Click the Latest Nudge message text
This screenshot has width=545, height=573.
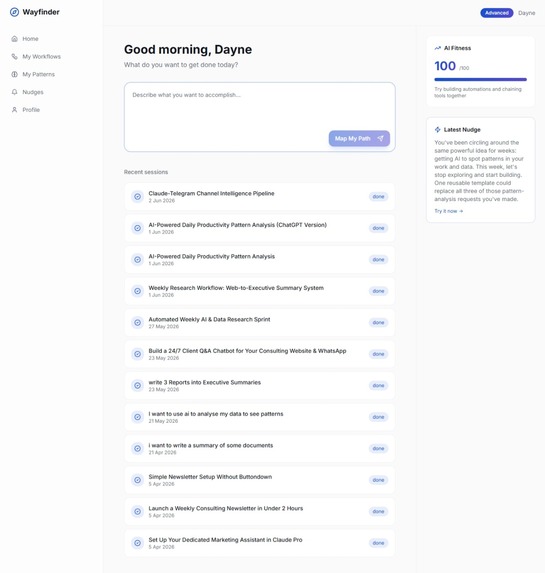(479, 171)
